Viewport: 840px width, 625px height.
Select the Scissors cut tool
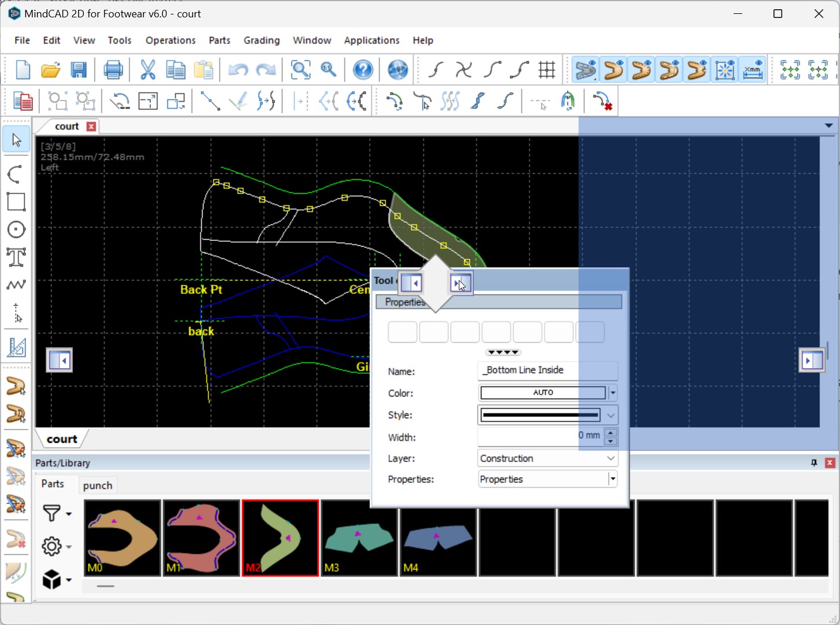148,69
